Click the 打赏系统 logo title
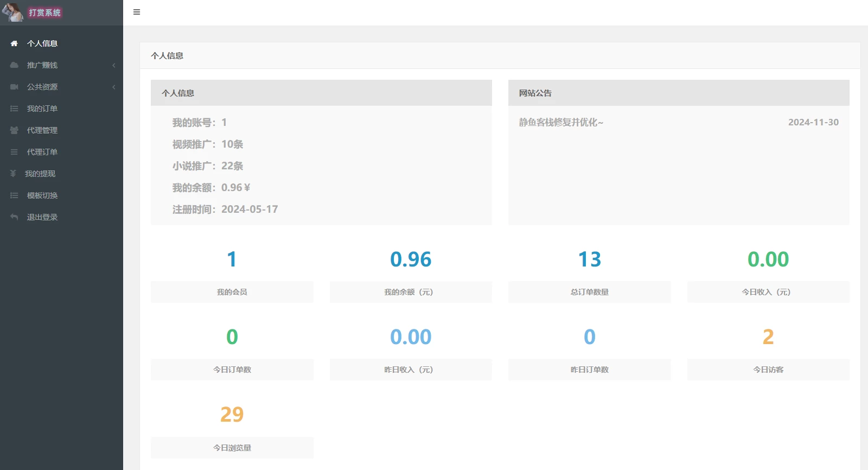This screenshot has width=868, height=470. (x=44, y=12)
